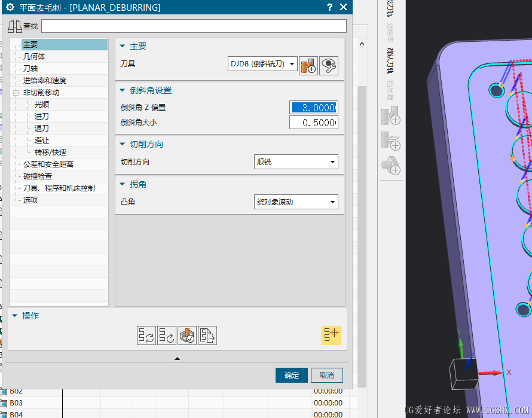Screen dimensions: 532x418
Task: Select 刀具、程序和机床控制 in the tree
Action: pos(59,188)
